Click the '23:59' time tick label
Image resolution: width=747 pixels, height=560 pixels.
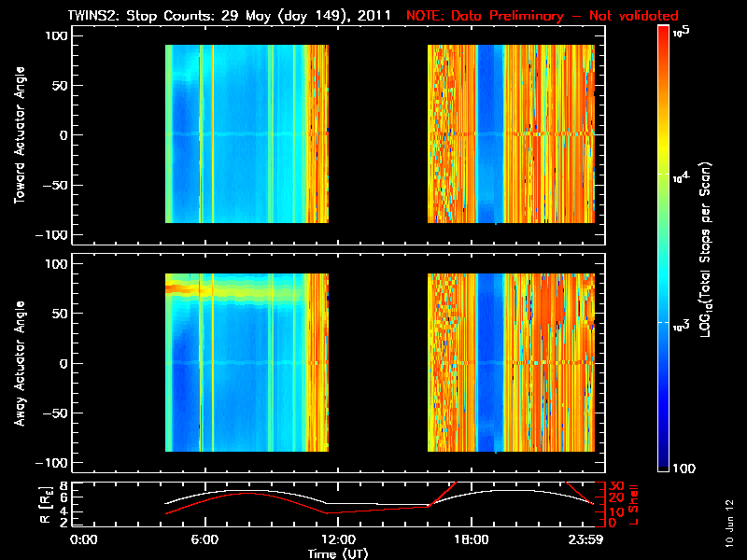(585, 540)
